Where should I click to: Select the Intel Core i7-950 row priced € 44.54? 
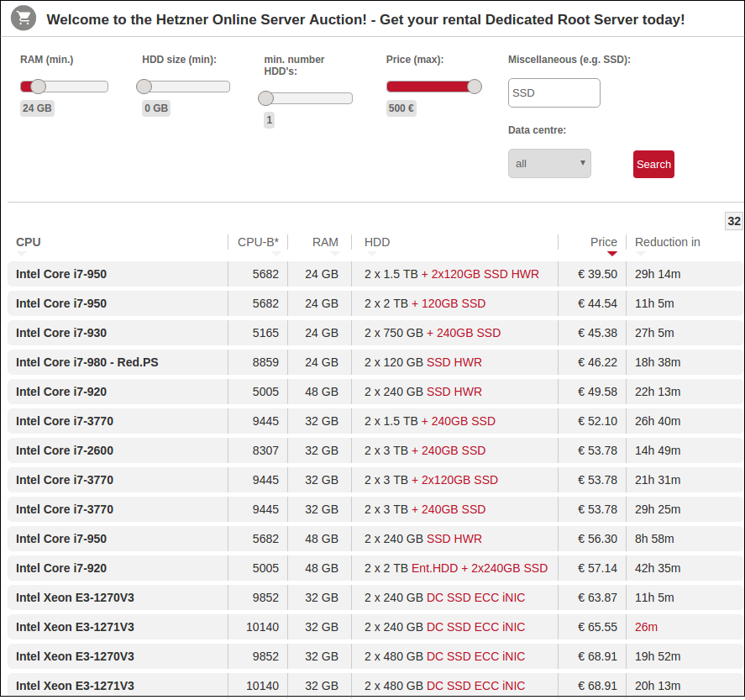pos(375,303)
